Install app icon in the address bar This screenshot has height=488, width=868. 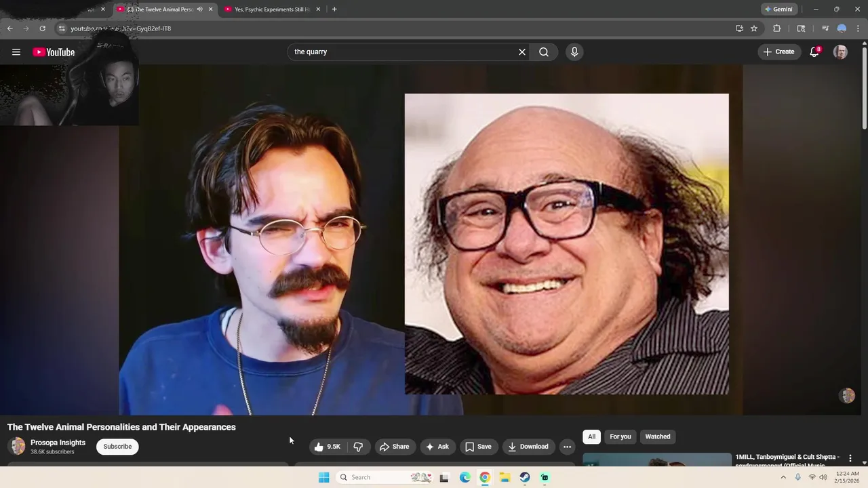pyautogui.click(x=739, y=28)
